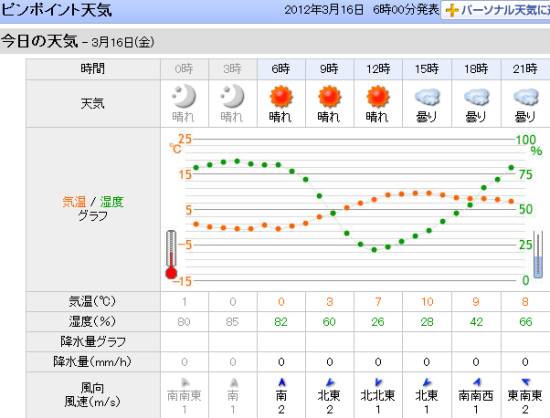
Task: Click the sun icon for 6時
Action: tap(281, 97)
